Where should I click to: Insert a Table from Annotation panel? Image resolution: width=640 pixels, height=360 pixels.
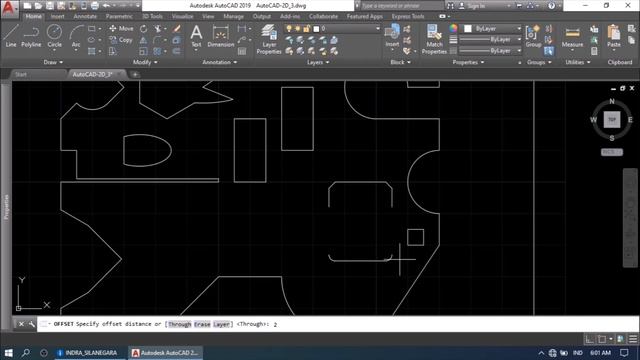coord(242,51)
